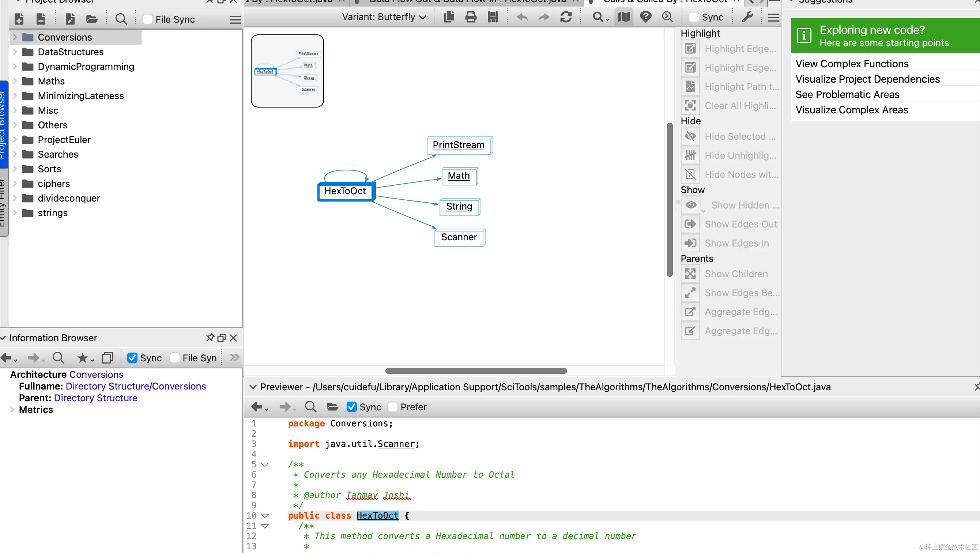The height and width of the screenshot is (553, 980).
Task: Enable the Prefer checkbox in Previewer
Action: (393, 407)
